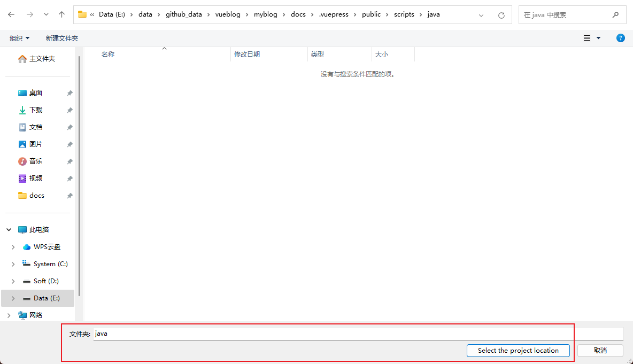Image resolution: width=633 pixels, height=364 pixels.
Task: Create a new folder with 新建文件夹
Action: (x=62, y=38)
